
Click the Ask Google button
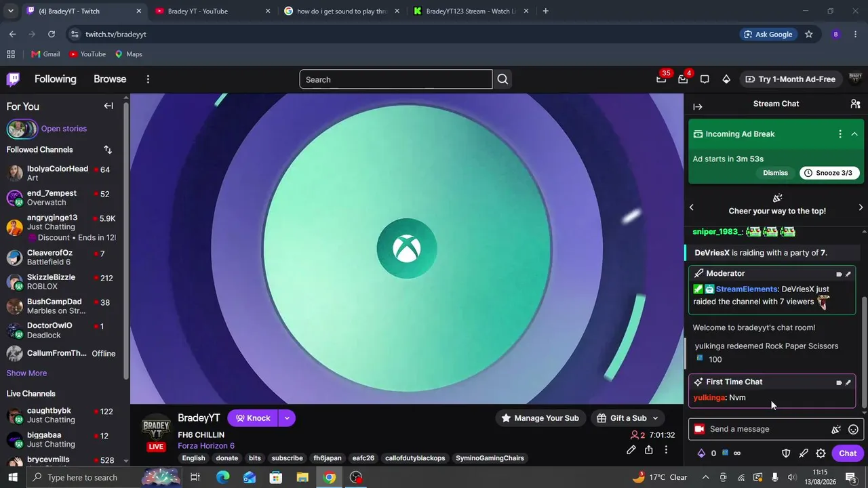coord(768,34)
